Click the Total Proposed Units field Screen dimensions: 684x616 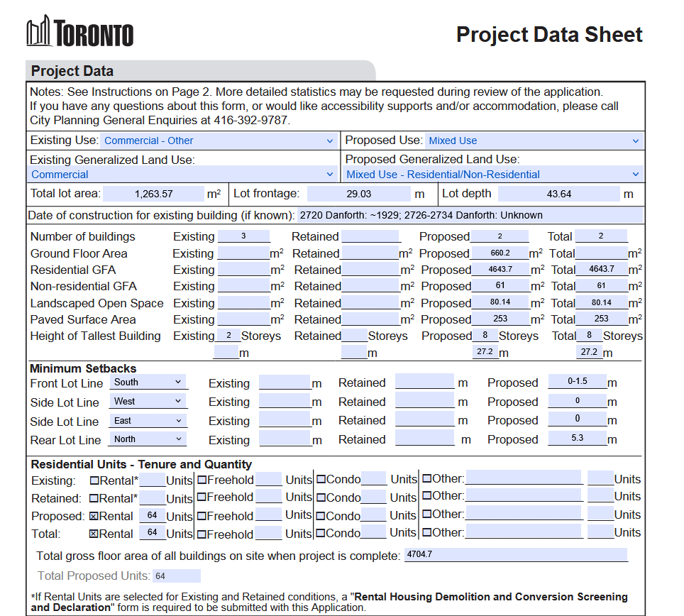click(176, 576)
